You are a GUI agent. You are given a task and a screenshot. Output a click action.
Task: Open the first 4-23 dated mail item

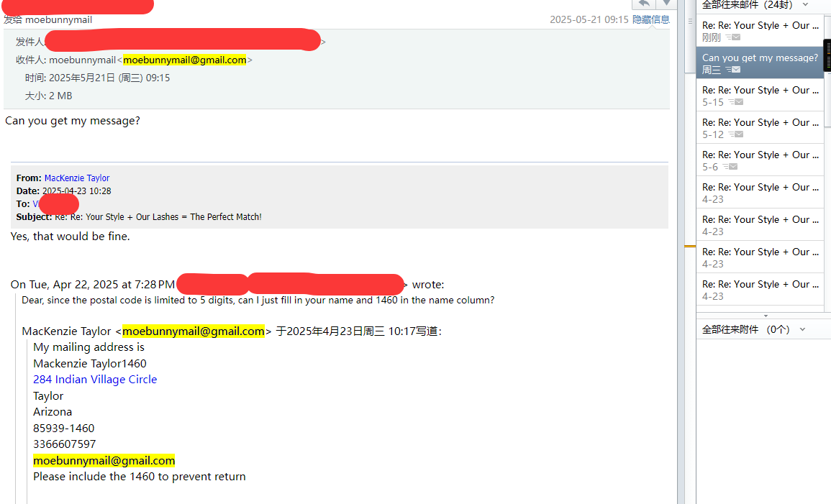click(760, 193)
